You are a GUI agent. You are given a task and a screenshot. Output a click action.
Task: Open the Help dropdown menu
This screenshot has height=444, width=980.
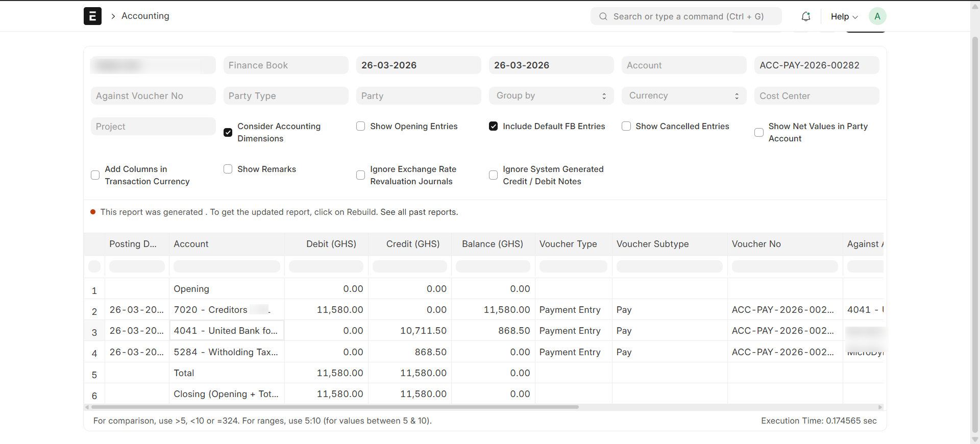[x=844, y=16]
